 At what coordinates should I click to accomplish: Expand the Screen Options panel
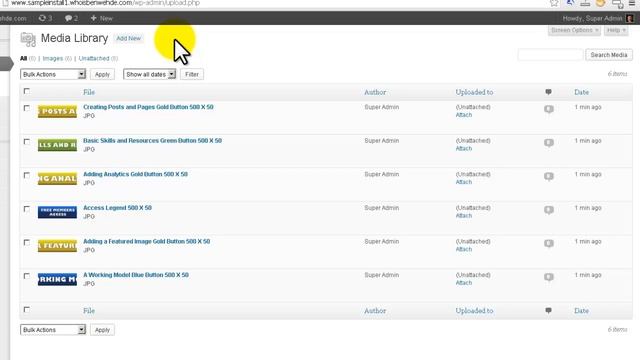coord(574,30)
